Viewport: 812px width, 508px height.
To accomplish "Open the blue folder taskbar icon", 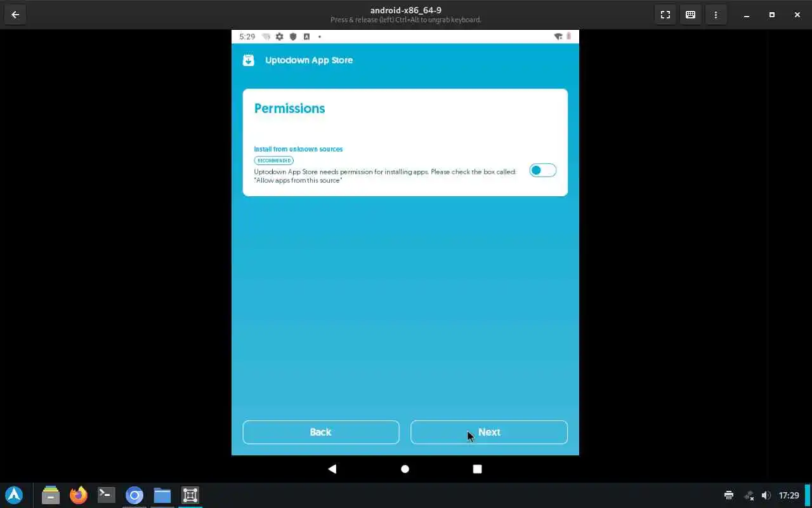I will [162, 495].
